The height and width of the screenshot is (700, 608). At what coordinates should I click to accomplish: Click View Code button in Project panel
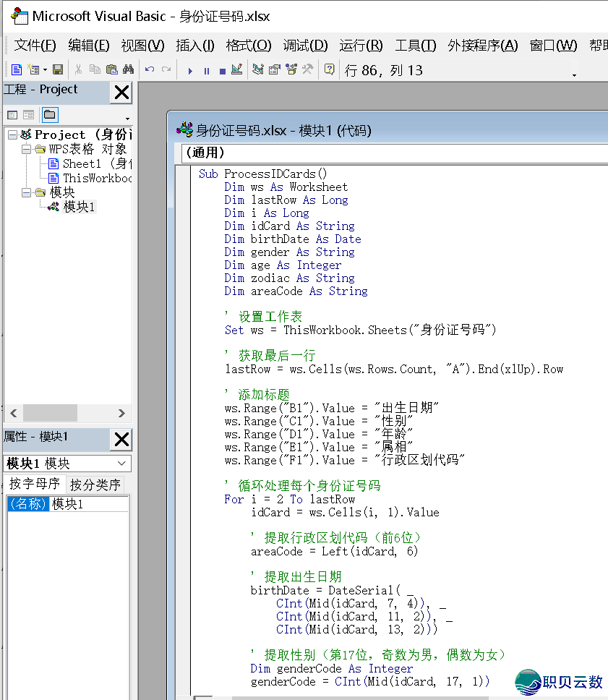(12, 115)
